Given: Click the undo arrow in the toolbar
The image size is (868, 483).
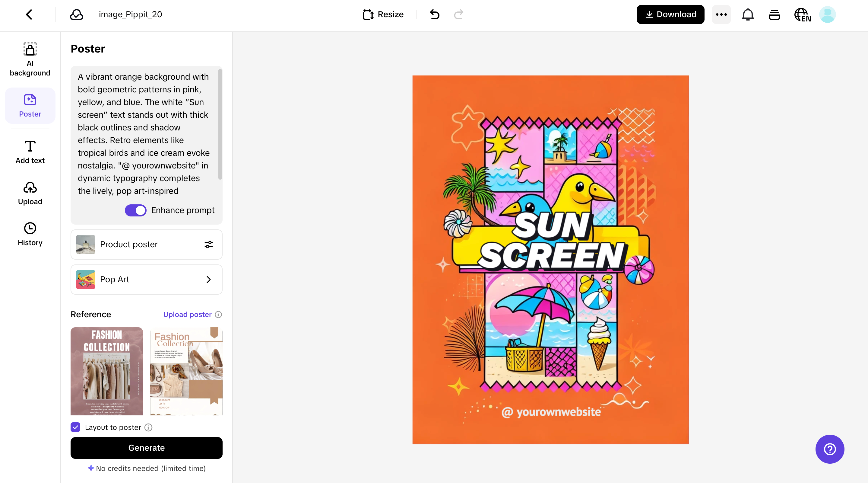Looking at the screenshot, I should [434, 14].
